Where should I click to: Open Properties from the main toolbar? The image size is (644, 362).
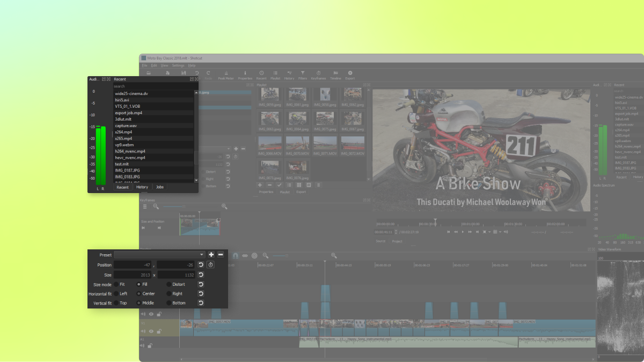[x=245, y=75]
